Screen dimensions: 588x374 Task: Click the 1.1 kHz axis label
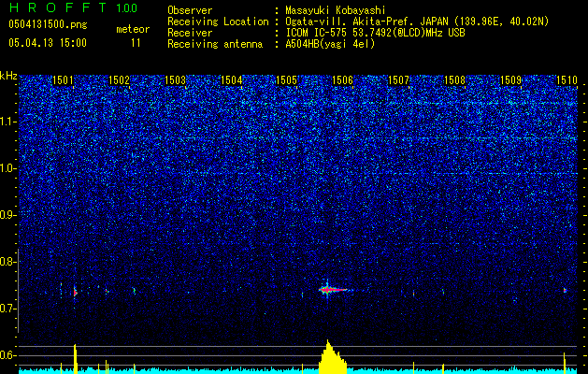coord(7,122)
